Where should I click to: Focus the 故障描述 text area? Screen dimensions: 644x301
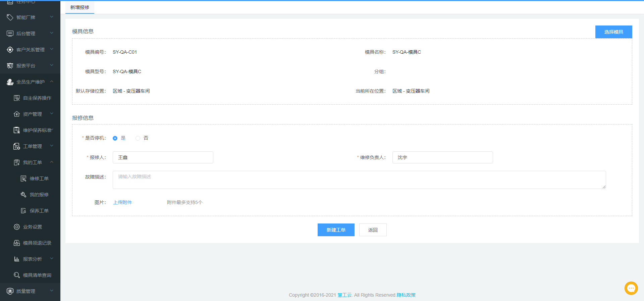(x=359, y=180)
